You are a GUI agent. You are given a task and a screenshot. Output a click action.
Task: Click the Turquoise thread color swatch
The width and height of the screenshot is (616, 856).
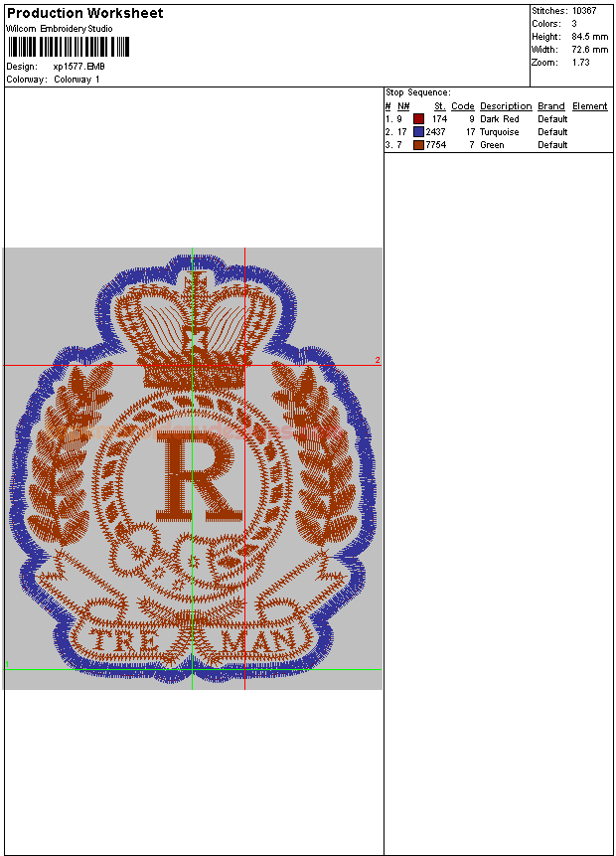coord(418,132)
